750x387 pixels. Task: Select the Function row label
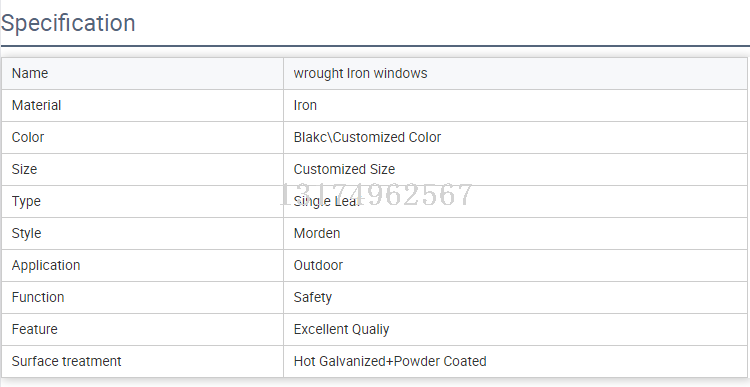(x=38, y=298)
